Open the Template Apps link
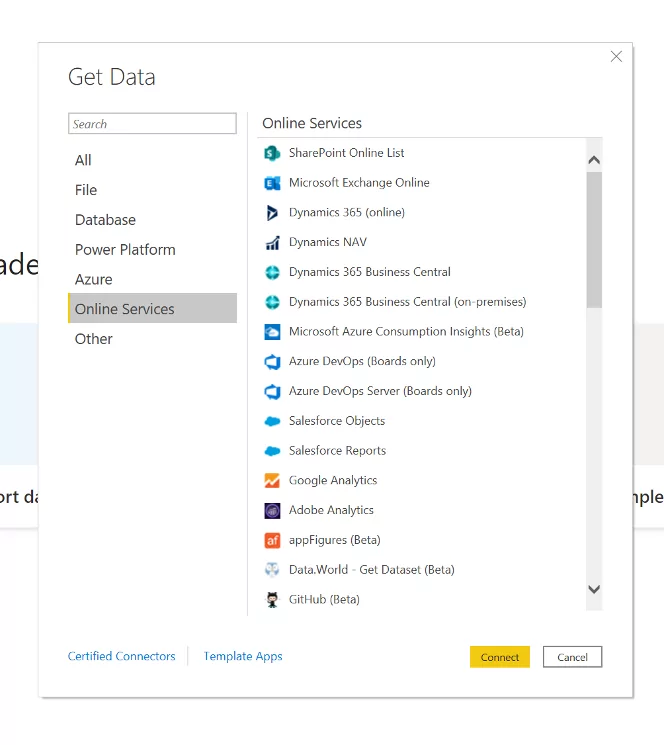Screen dimensions: 664x745 [x=243, y=656]
